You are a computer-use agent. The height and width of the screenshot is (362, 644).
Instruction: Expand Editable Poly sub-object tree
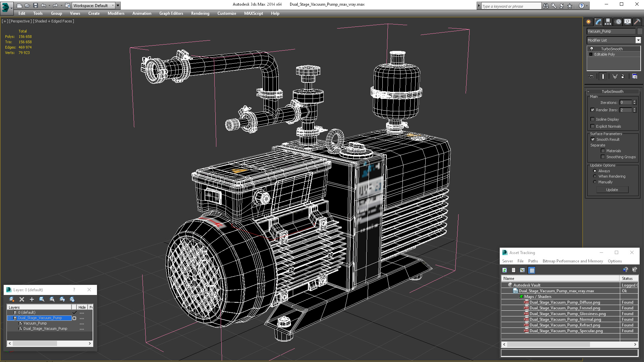tap(591, 54)
